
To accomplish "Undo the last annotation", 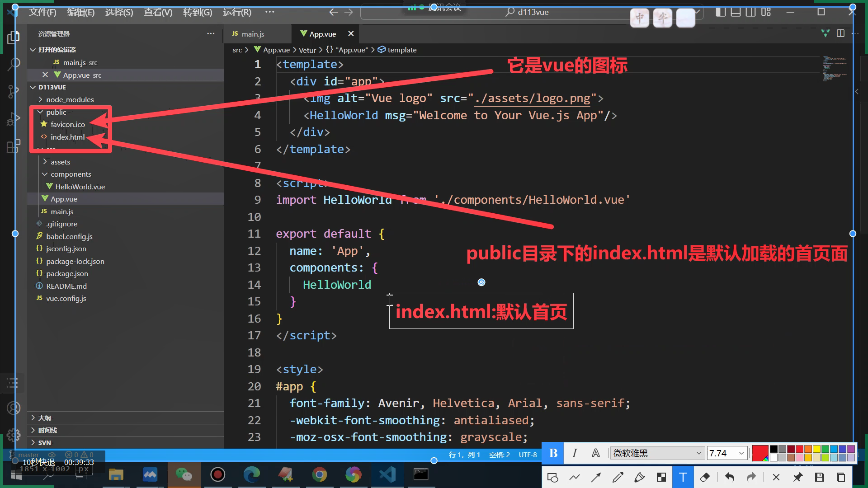I will [729, 477].
